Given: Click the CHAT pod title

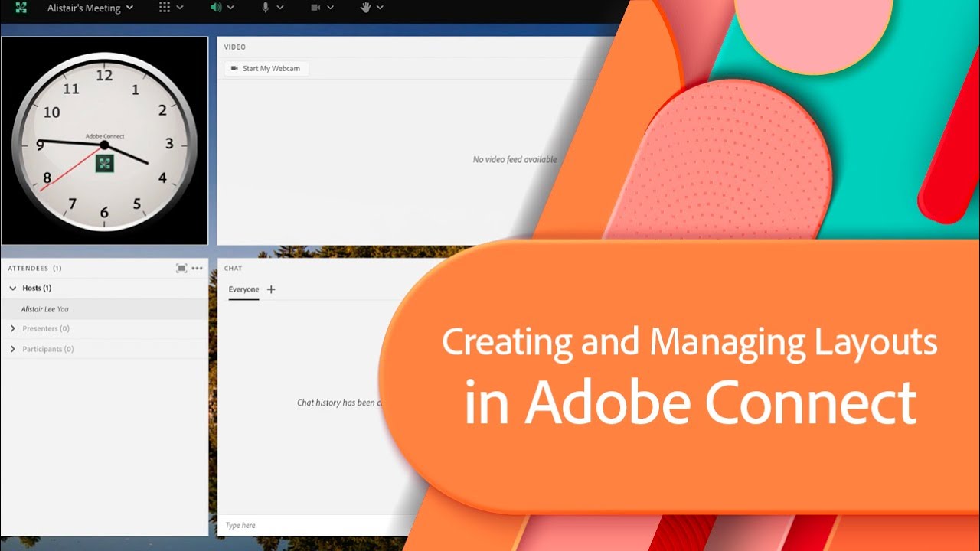Looking at the screenshot, I should [x=234, y=269].
